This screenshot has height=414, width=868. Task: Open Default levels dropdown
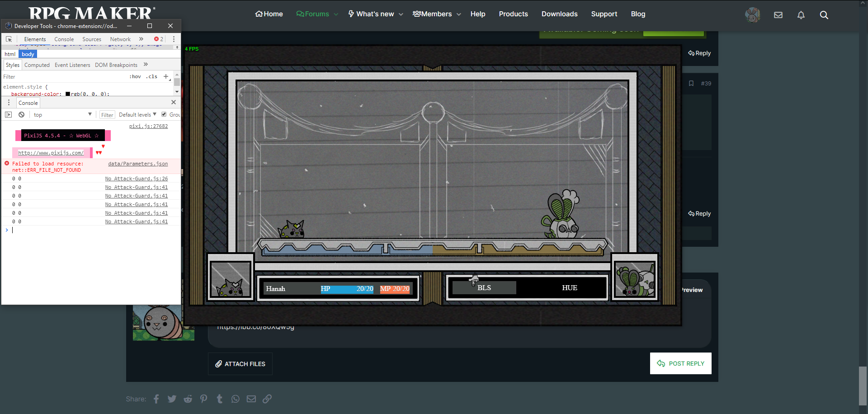pos(137,115)
